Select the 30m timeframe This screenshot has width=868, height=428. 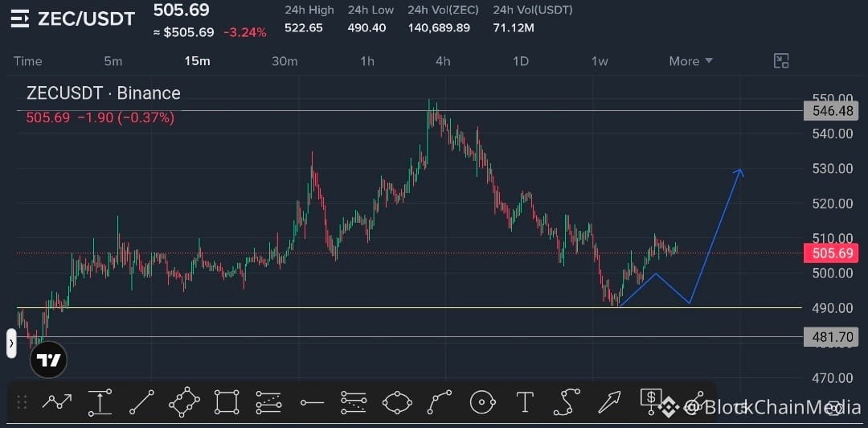[x=285, y=61]
